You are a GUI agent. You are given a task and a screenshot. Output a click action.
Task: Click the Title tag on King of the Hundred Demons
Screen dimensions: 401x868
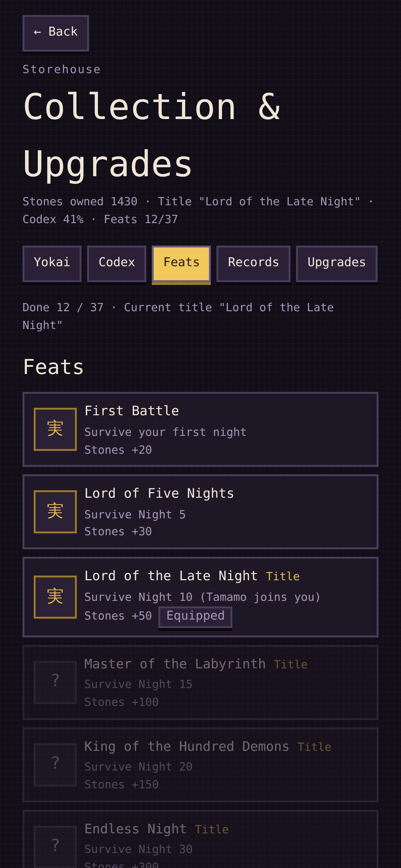coord(314,747)
